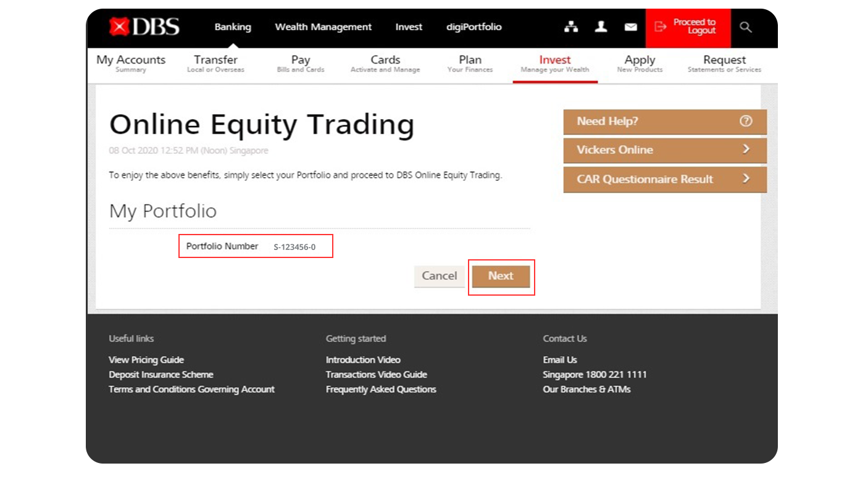Click the Cancel button
The height and width of the screenshot is (500, 868).
coord(440,276)
